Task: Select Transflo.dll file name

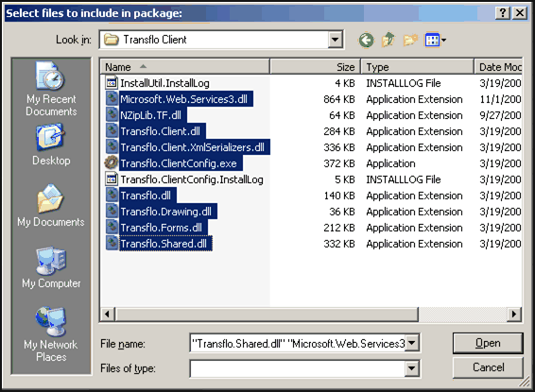Action: pos(147,196)
